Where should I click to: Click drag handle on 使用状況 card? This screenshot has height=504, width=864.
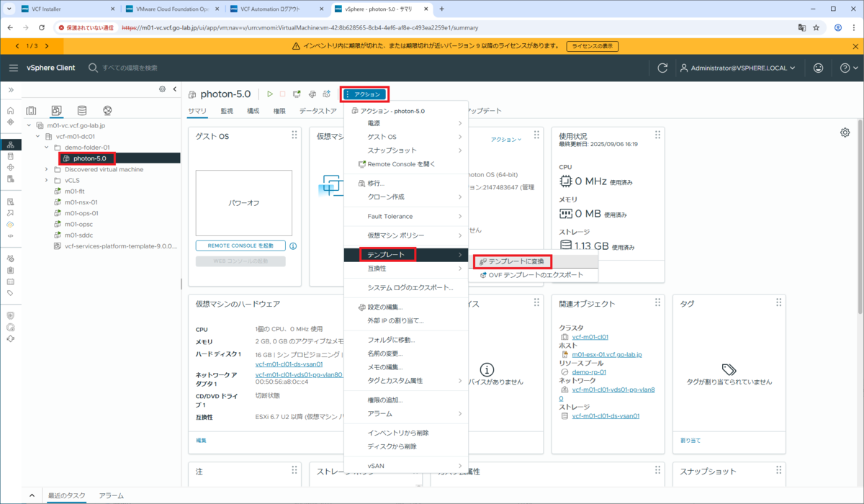pyautogui.click(x=657, y=135)
